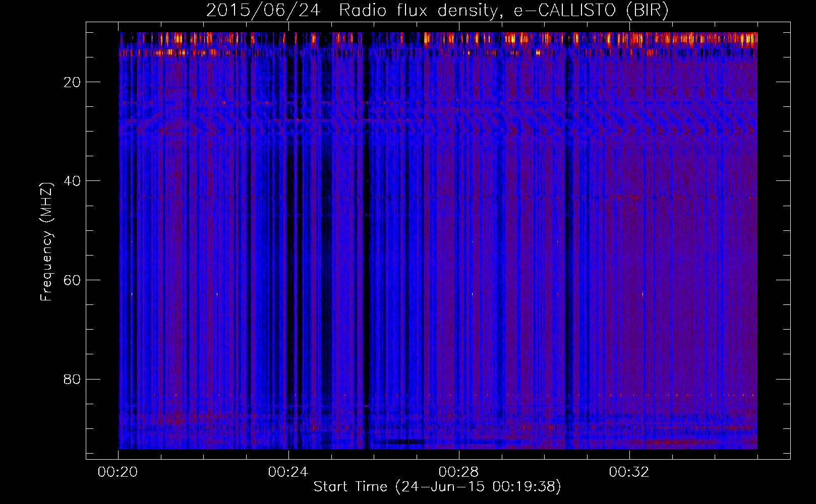The height and width of the screenshot is (504, 816).
Task: Click the 40 MHz frequency tick label
Action: 72,181
